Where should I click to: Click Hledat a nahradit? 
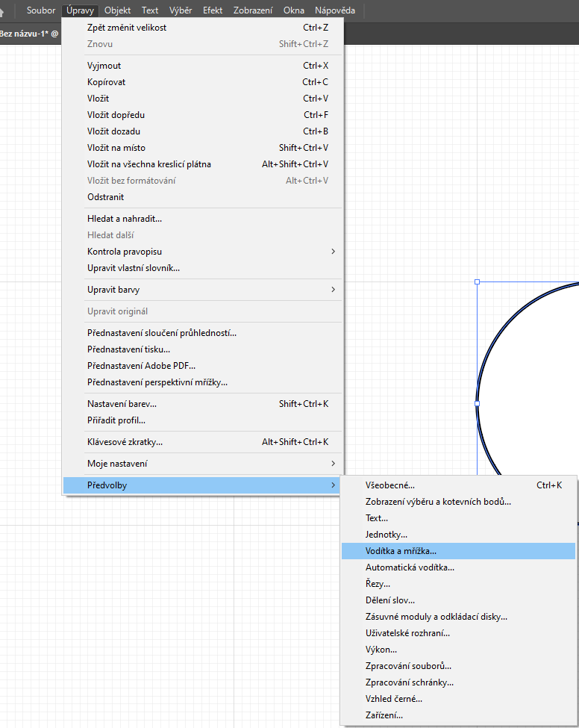[x=125, y=219]
